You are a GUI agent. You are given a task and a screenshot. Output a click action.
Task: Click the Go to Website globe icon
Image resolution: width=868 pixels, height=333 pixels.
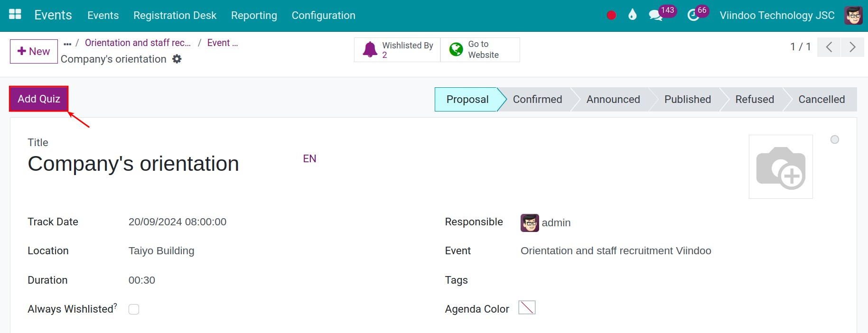[456, 49]
